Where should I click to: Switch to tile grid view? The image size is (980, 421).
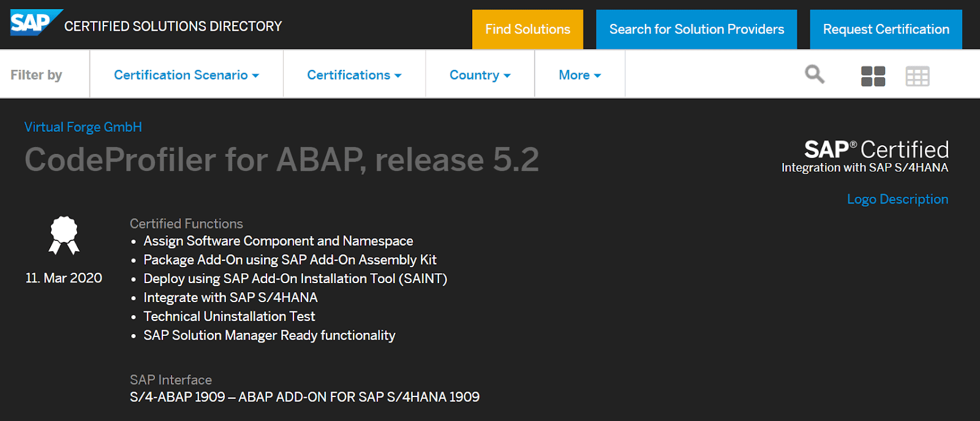[x=873, y=76]
